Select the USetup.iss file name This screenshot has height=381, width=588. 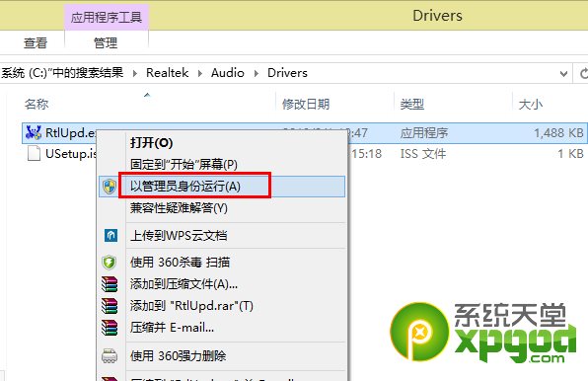pyautogui.click(x=70, y=153)
